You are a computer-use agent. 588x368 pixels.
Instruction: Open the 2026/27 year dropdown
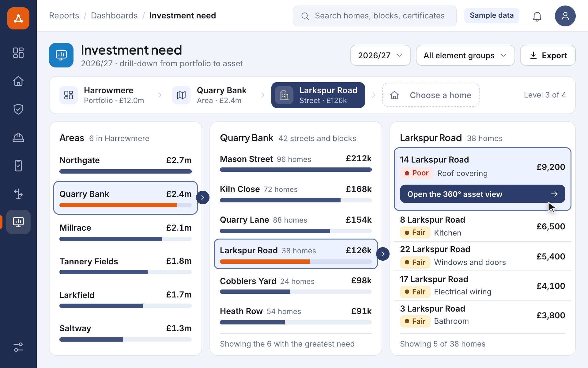coord(380,55)
